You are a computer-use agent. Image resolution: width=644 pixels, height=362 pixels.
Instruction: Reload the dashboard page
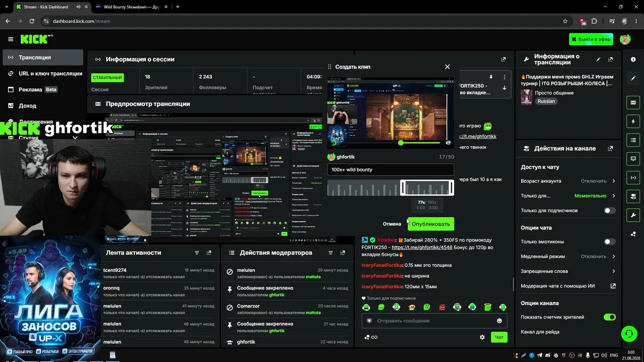32,21
